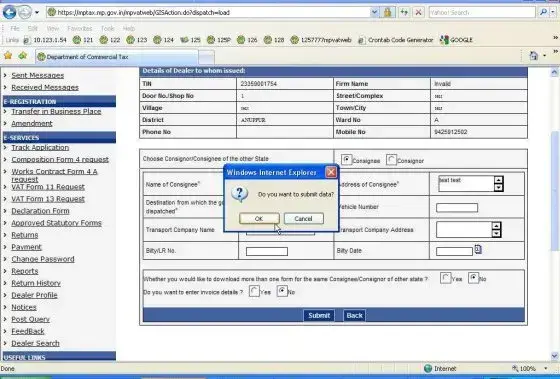Screen dimensions: 560x379
Task: Open the Bilty Date calendar picker icon
Action: coord(478,249)
